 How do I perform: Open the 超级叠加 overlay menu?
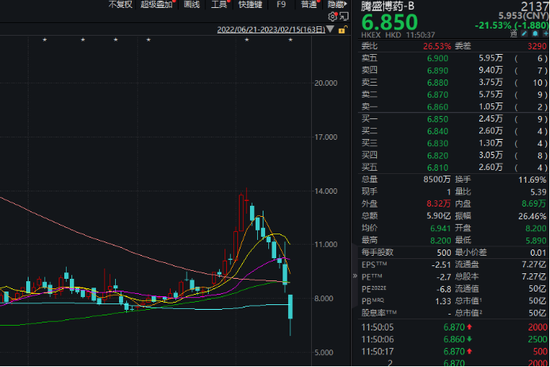(157, 4)
